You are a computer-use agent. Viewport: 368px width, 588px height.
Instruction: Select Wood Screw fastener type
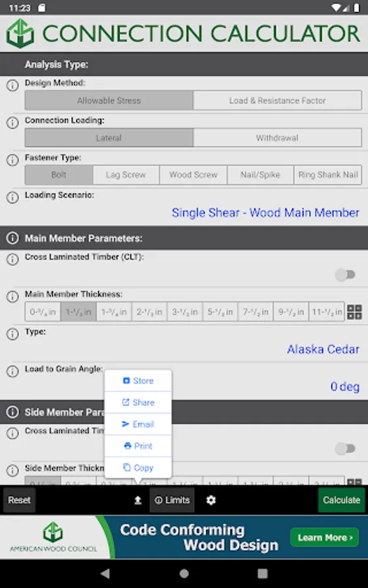pyautogui.click(x=193, y=174)
